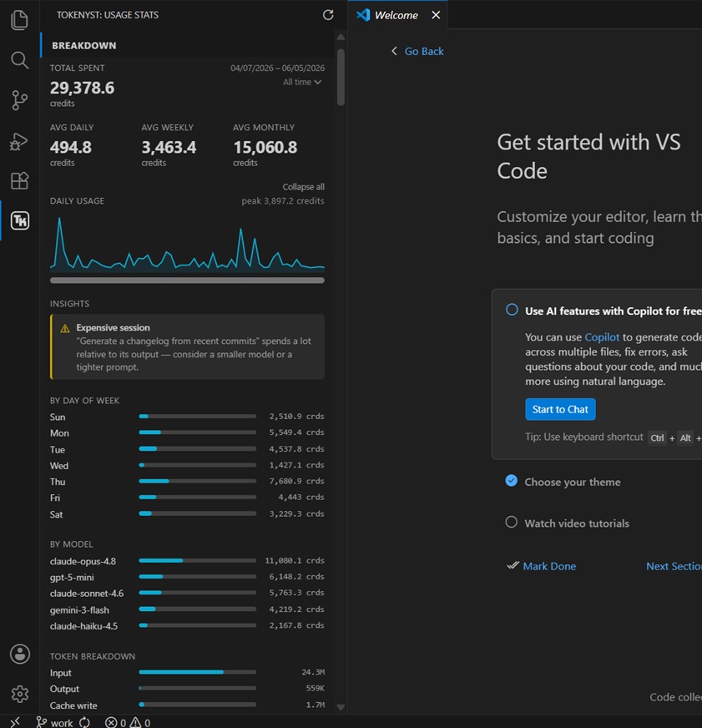Click the Wed day row label

pos(59,466)
